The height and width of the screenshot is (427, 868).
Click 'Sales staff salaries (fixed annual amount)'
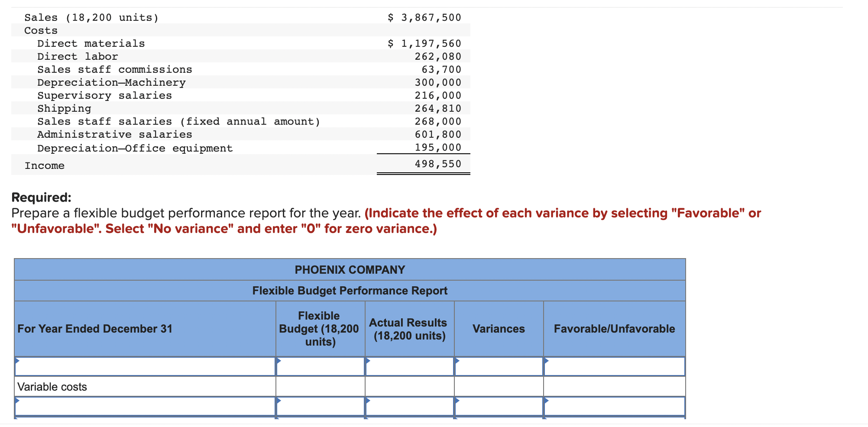click(179, 122)
